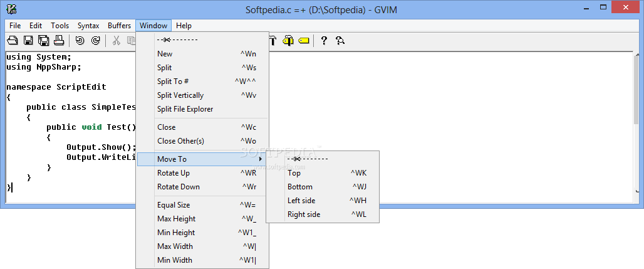Click the Find help search icon
Screen dimensions: 644x269
tap(340, 40)
